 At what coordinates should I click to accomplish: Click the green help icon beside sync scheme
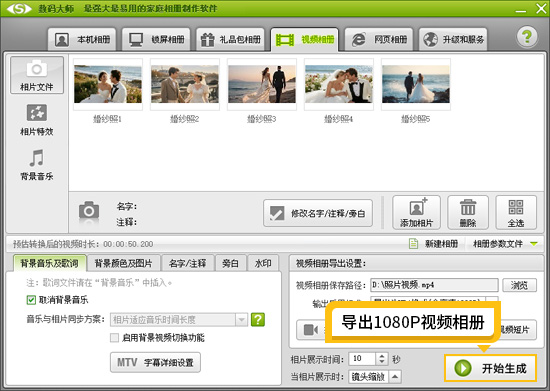pos(258,319)
